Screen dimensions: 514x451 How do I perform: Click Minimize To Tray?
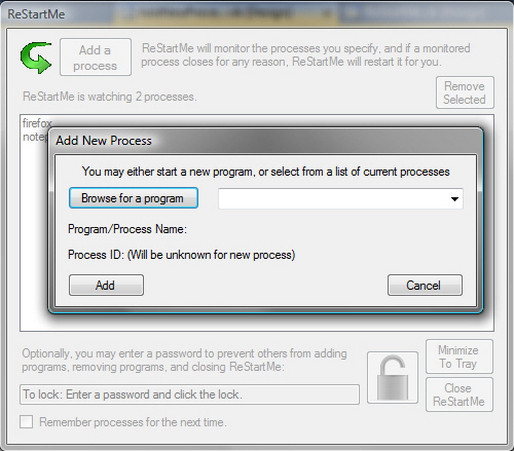tap(459, 357)
